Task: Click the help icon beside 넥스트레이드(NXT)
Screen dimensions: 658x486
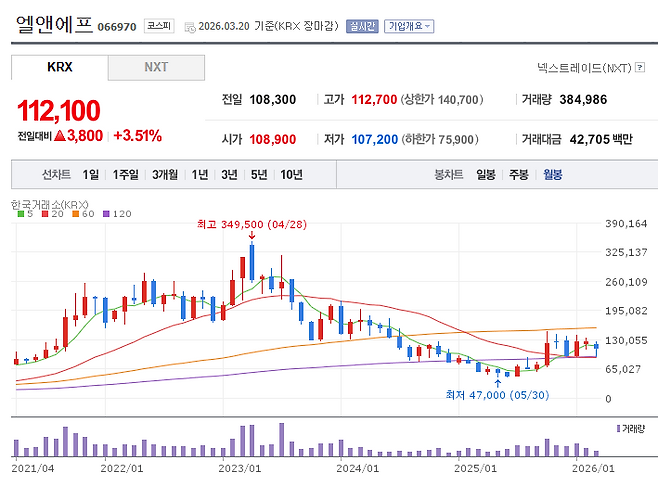Action: 639,68
